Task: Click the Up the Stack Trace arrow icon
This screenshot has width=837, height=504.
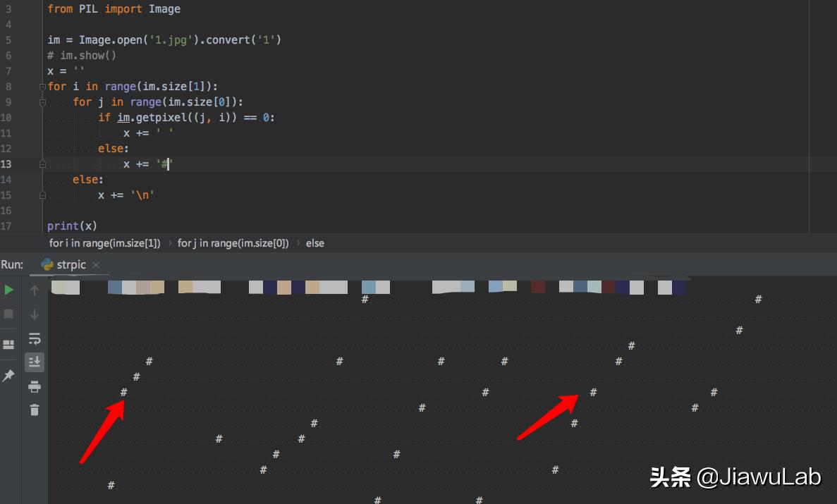Action: coord(35,289)
